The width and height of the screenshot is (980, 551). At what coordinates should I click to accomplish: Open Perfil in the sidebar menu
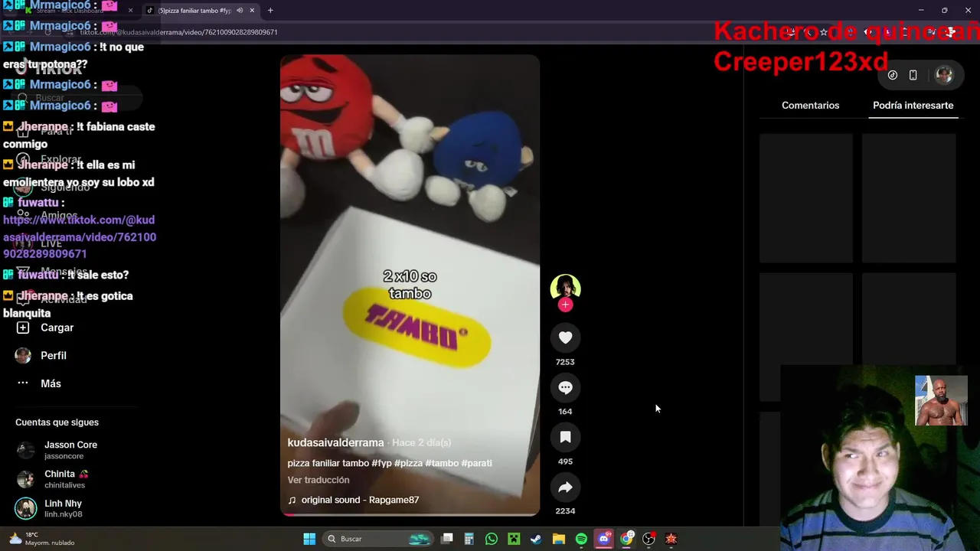(53, 355)
